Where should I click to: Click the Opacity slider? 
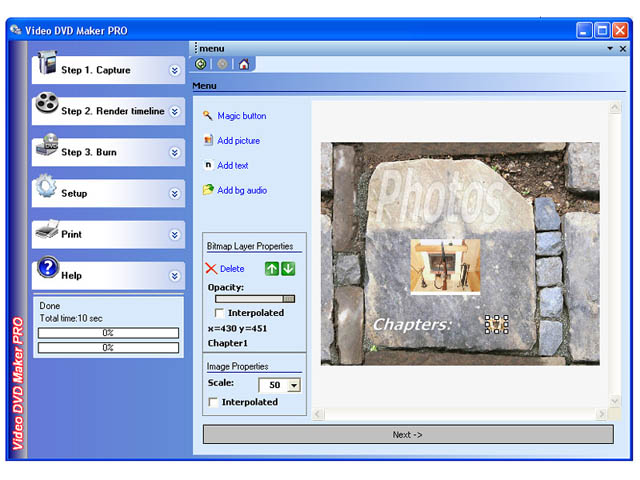(x=255, y=298)
